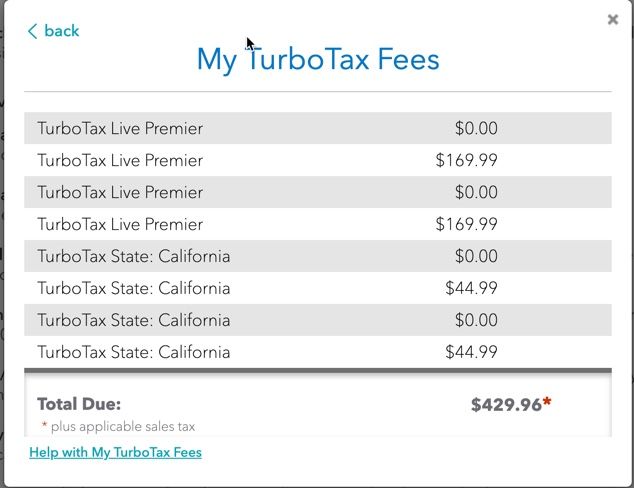The image size is (634, 488).
Task: Click the My TurboTax Fees heading
Action: click(x=318, y=59)
